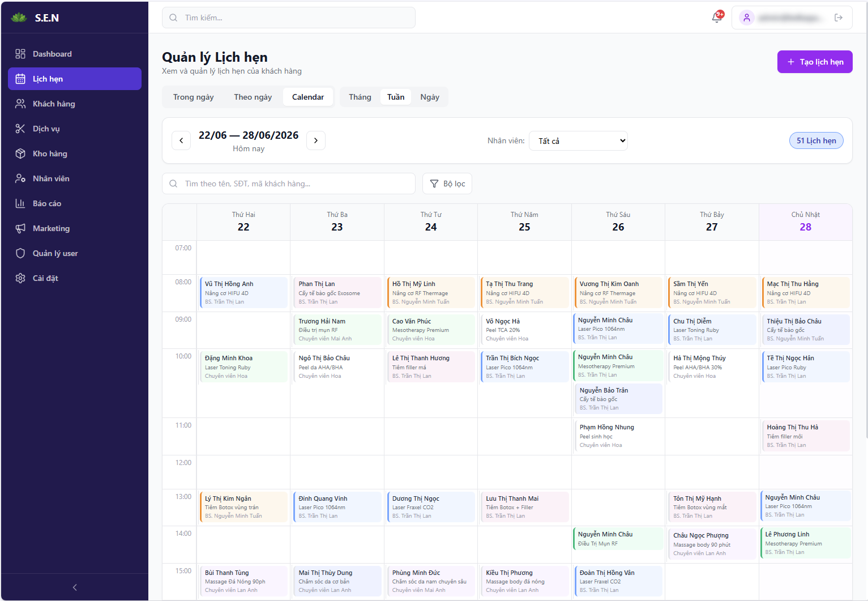Open the Quản lý user menu item

click(x=75, y=253)
